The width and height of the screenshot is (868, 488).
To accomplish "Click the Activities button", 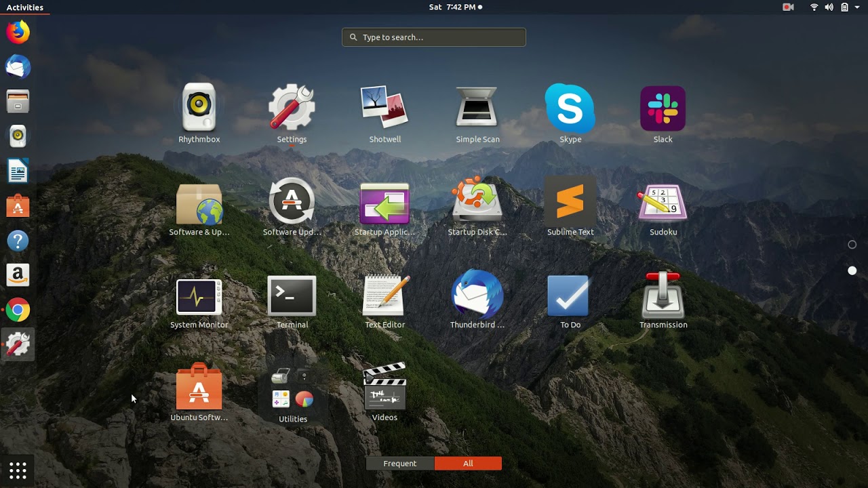I will point(25,7).
